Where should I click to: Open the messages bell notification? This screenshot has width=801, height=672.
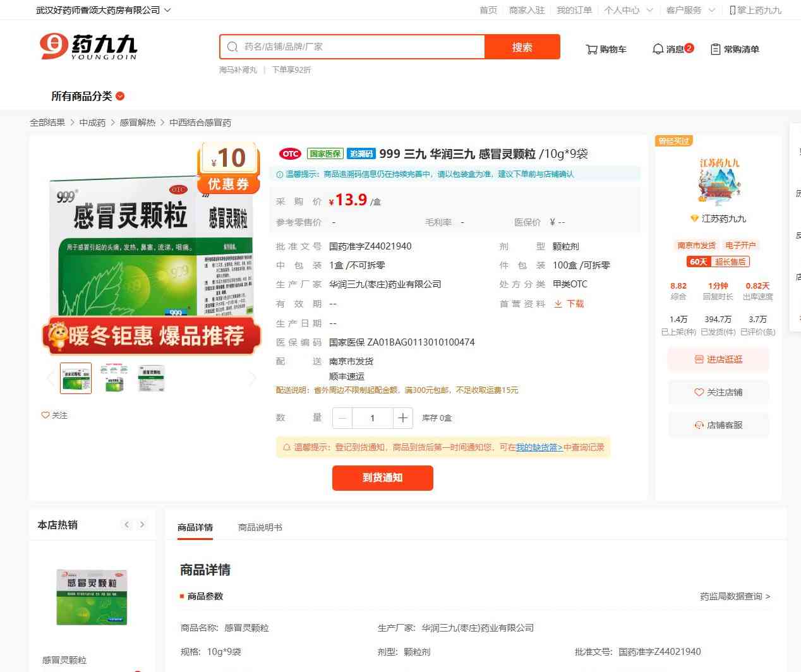[672, 49]
